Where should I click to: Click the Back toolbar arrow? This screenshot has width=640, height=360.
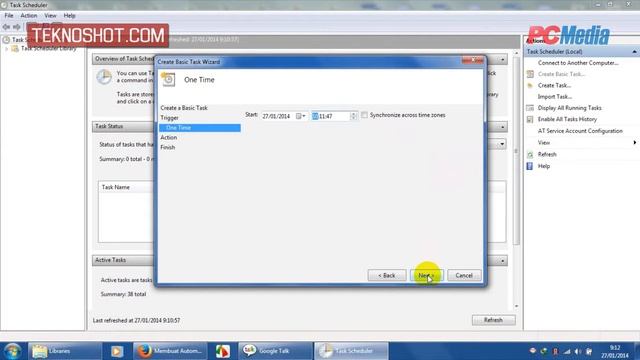(6, 27)
